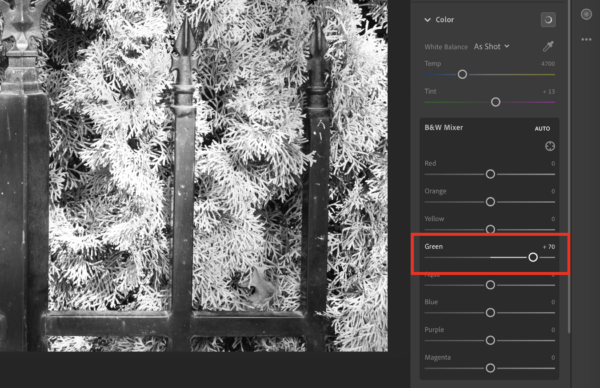The image size is (600, 388).
Task: Click the Magenta value 0
Action: (553, 357)
